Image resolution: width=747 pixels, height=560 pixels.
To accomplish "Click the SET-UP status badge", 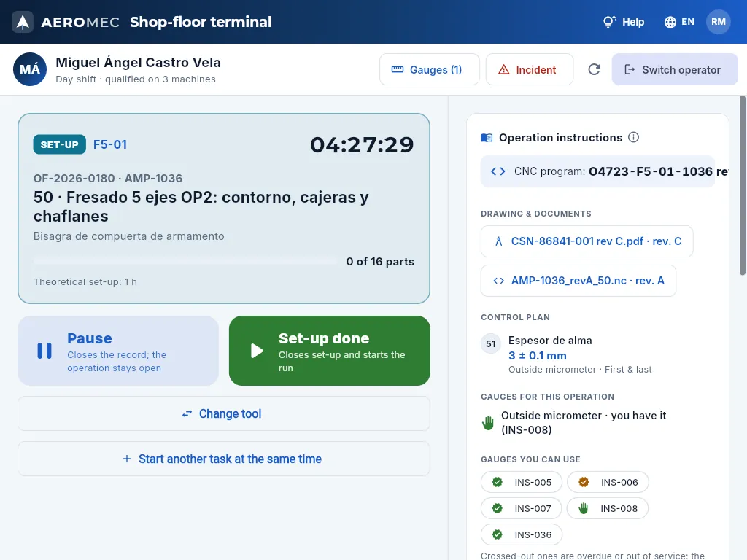I will (x=60, y=144).
